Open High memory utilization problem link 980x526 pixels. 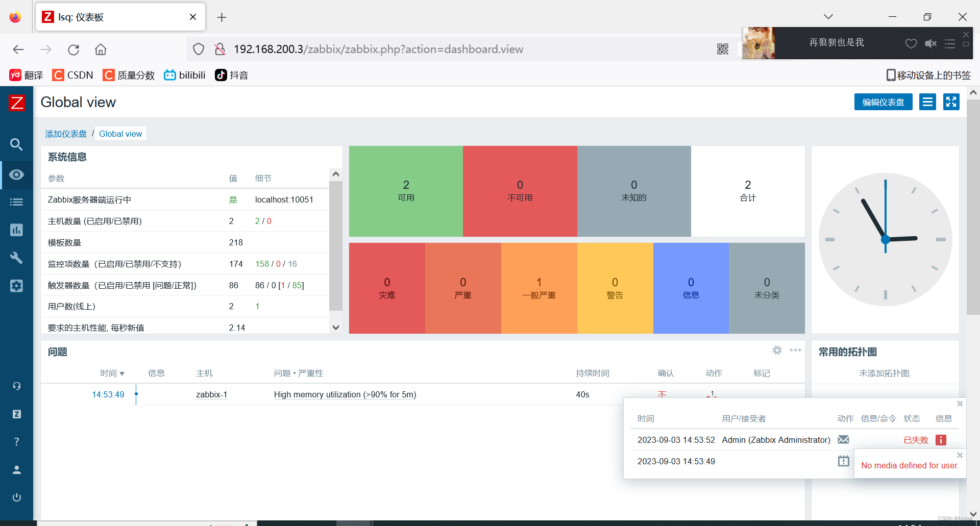click(x=345, y=394)
